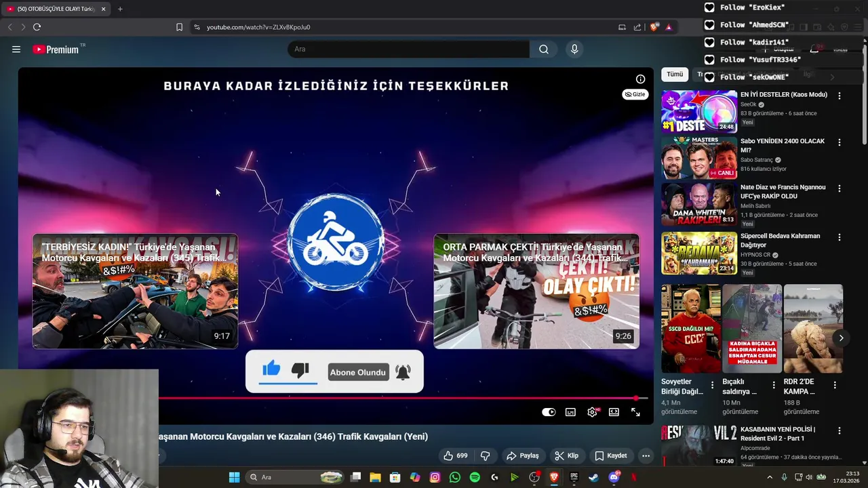Click the YouTube search field
This screenshot has height=488, width=868.
(x=408, y=49)
